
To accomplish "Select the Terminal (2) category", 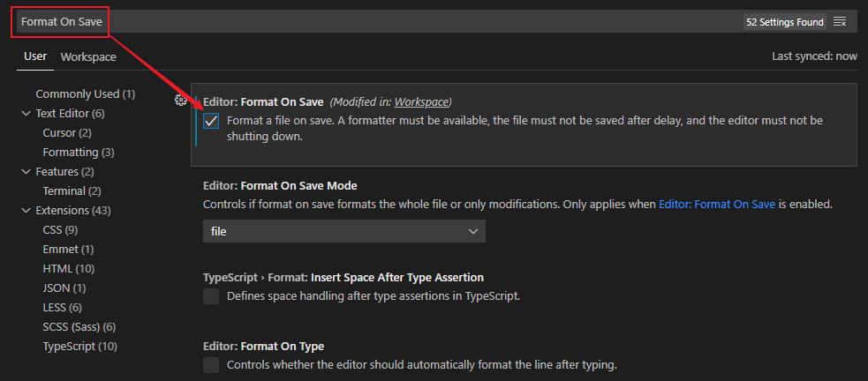I will tap(72, 191).
